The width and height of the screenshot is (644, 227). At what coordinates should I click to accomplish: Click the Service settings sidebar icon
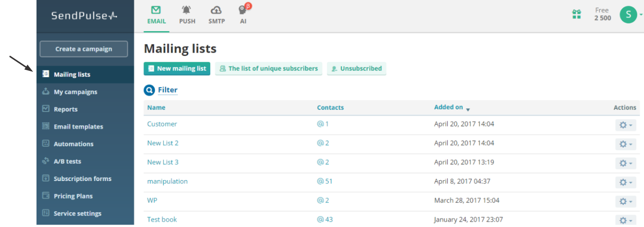(x=46, y=213)
